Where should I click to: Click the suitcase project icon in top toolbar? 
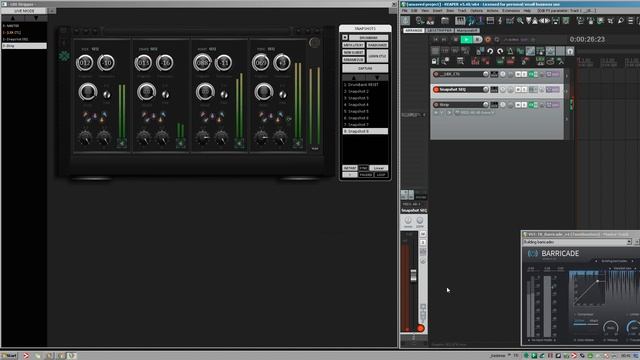(445, 20)
